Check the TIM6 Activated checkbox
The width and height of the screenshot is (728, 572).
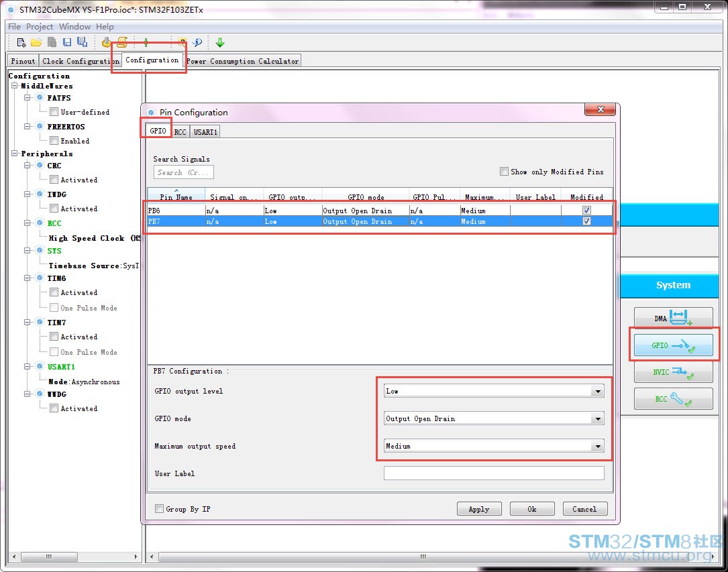pos(54,292)
